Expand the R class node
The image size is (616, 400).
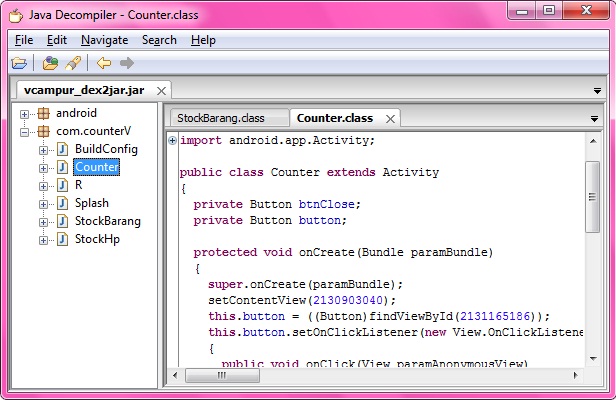pyautogui.click(x=43, y=186)
